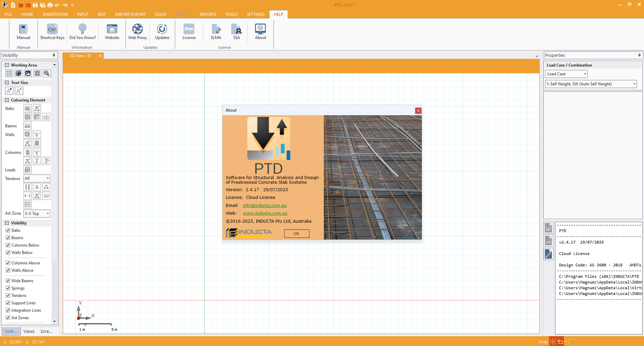Pin the Properties panel
The height and width of the screenshot is (346, 644).
[x=639, y=55]
